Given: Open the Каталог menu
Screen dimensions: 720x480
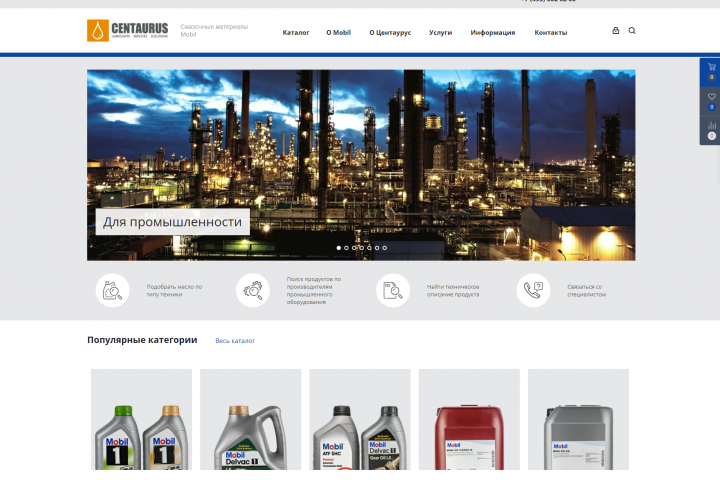Looking at the screenshot, I should pos(296,33).
